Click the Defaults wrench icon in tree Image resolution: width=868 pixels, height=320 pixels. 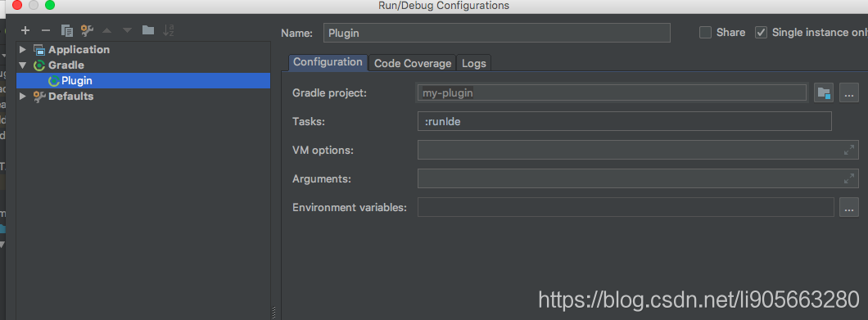coord(38,97)
